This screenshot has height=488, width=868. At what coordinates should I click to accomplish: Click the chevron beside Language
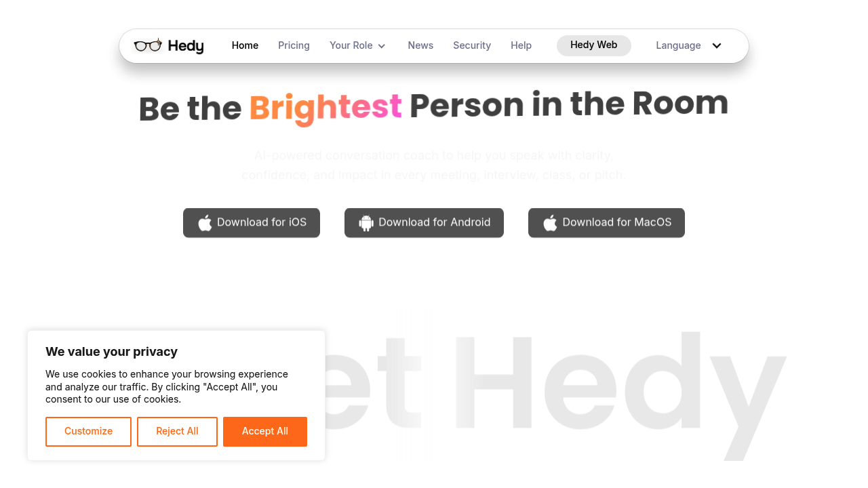(717, 45)
